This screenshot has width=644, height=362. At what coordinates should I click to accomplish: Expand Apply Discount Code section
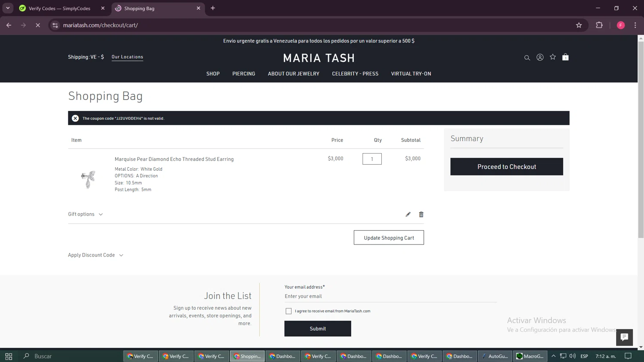(96, 255)
